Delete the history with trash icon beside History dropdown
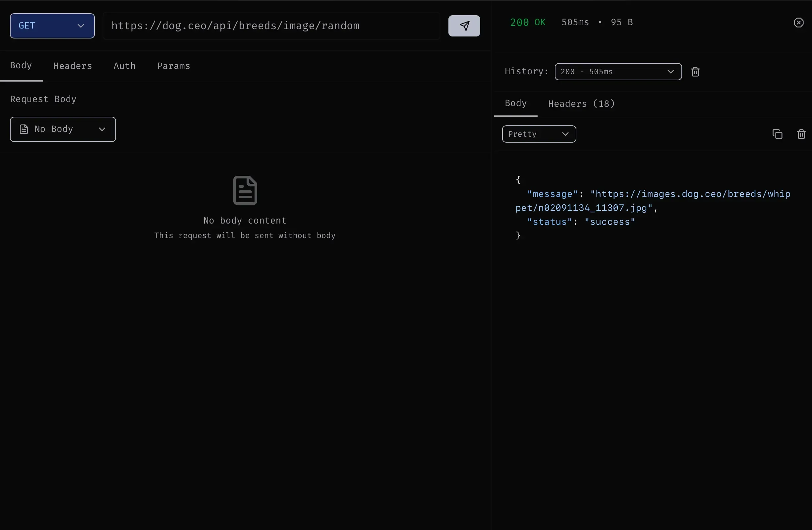 point(695,72)
